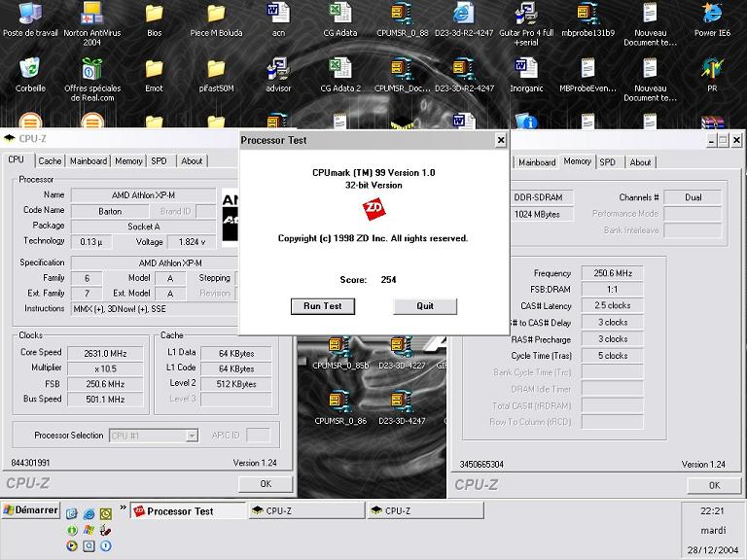Click Core Speed 2631.0 MHz field
The image size is (747, 560).
pos(105,353)
